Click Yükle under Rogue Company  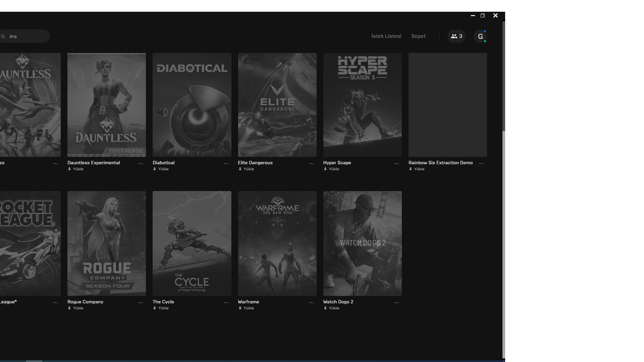pos(75,308)
